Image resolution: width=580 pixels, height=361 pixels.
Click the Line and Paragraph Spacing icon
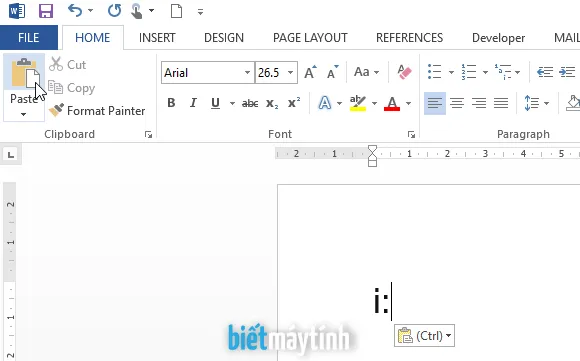(532, 103)
